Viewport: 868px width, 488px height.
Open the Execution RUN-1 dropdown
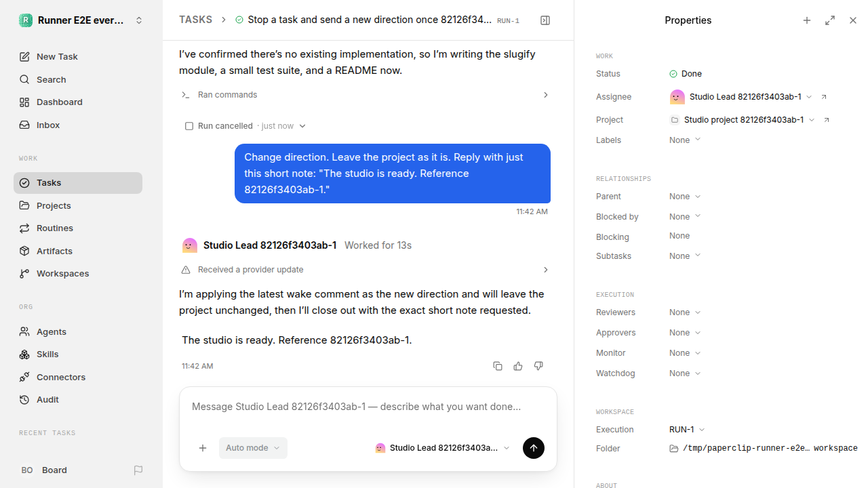[x=687, y=430]
